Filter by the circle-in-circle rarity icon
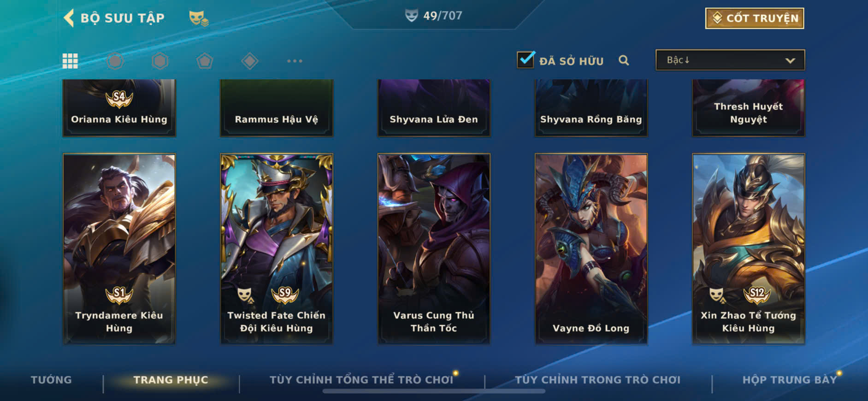868x401 pixels. pyautogui.click(x=115, y=61)
